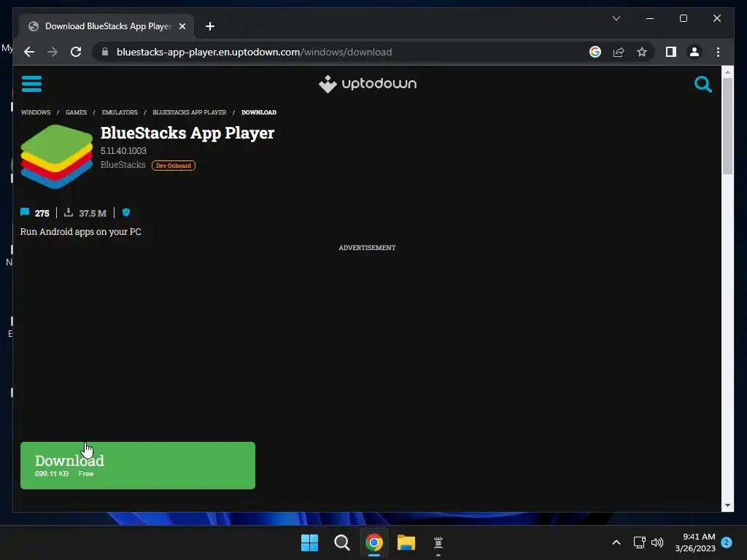Click the Dev Onboard badge
747x560 pixels.
174,166
